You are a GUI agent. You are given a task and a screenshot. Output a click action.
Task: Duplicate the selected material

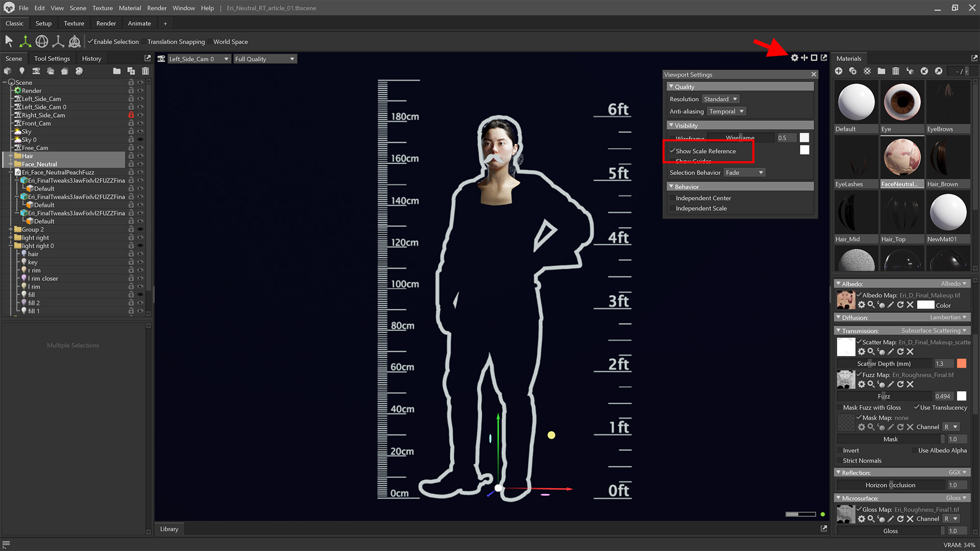tap(853, 71)
